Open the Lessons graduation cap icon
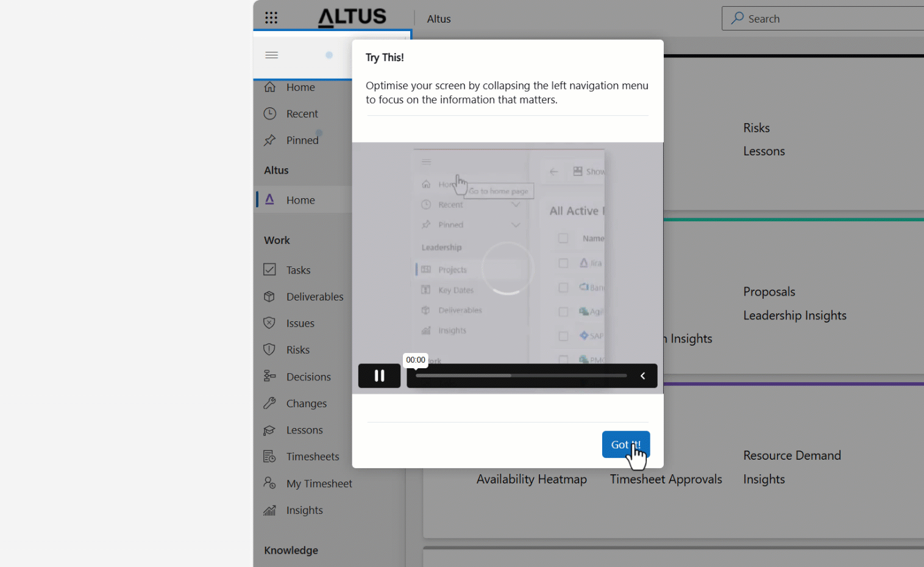Viewport: 924px width, 567px height. pyautogui.click(x=270, y=430)
